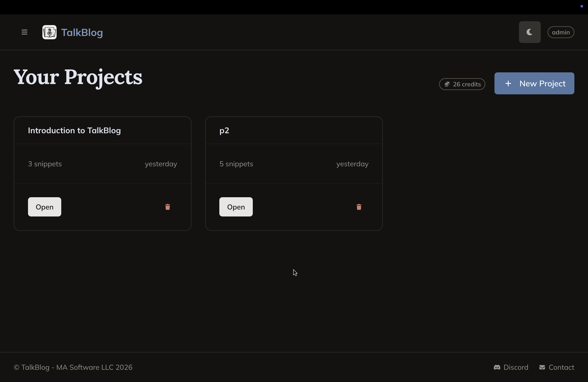Click the Your Projects heading
Viewport: 588px width, 382px height.
(78, 77)
